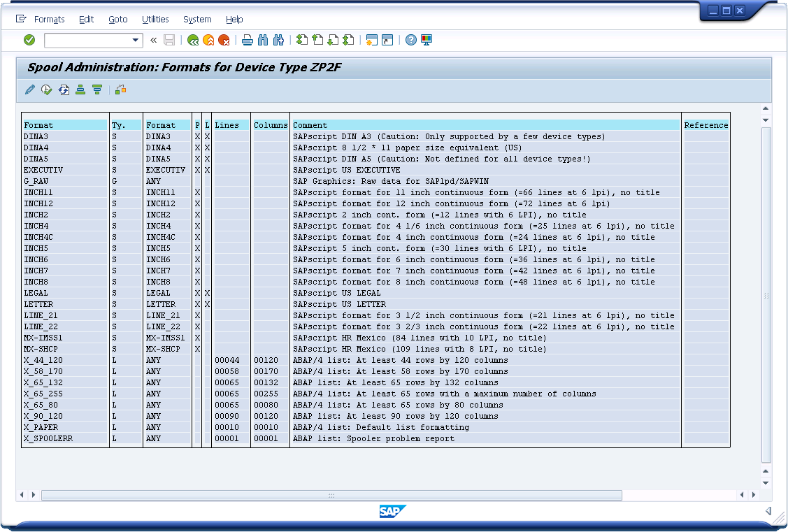The width and height of the screenshot is (788, 532).
Task: Click the Back icon in the toolbar
Action: coord(192,41)
